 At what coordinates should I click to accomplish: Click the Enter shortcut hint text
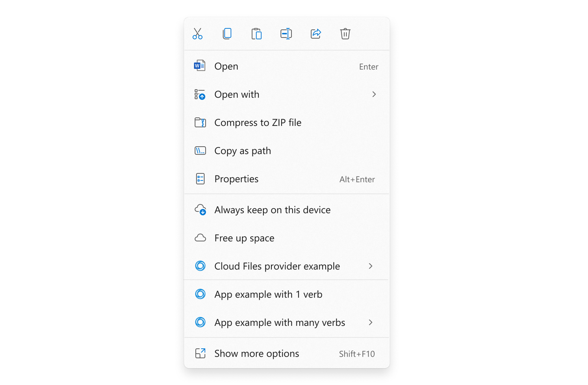pos(369,67)
